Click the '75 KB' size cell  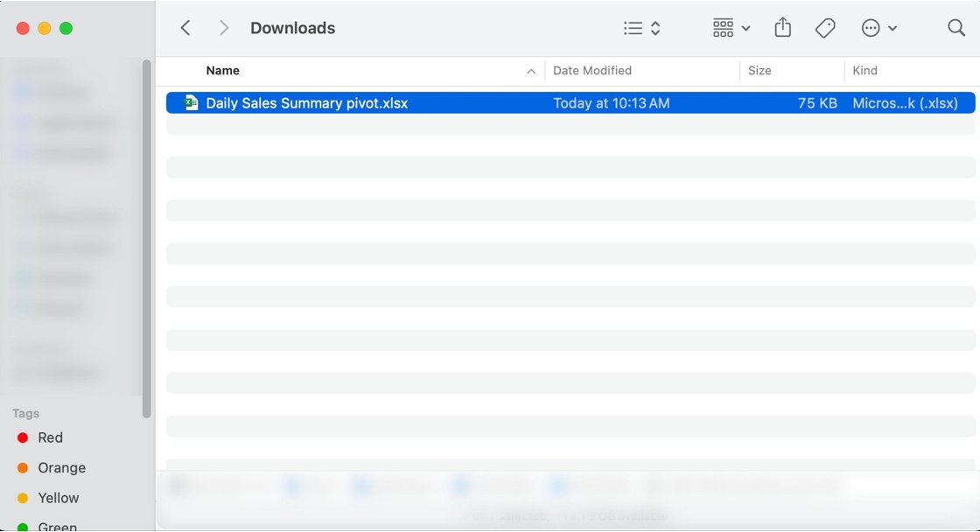tap(817, 103)
